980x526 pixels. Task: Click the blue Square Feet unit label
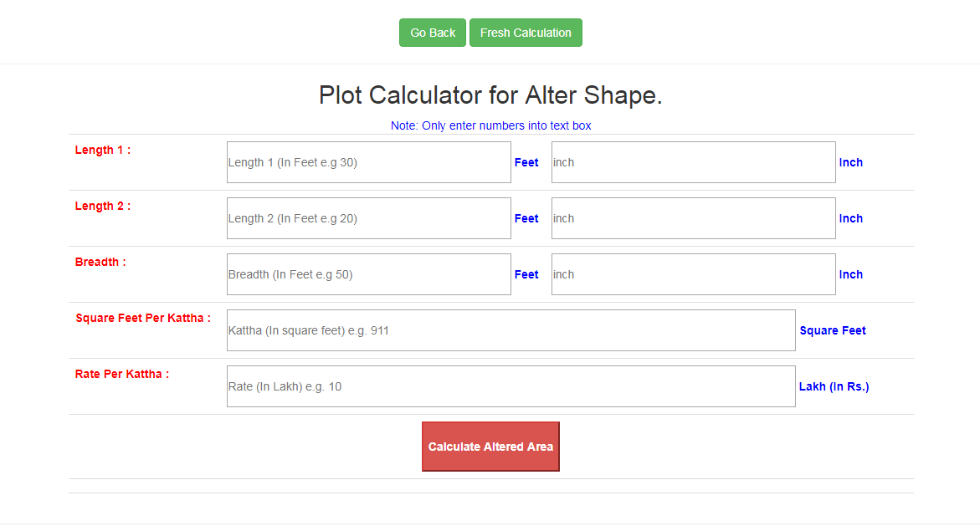coord(833,330)
